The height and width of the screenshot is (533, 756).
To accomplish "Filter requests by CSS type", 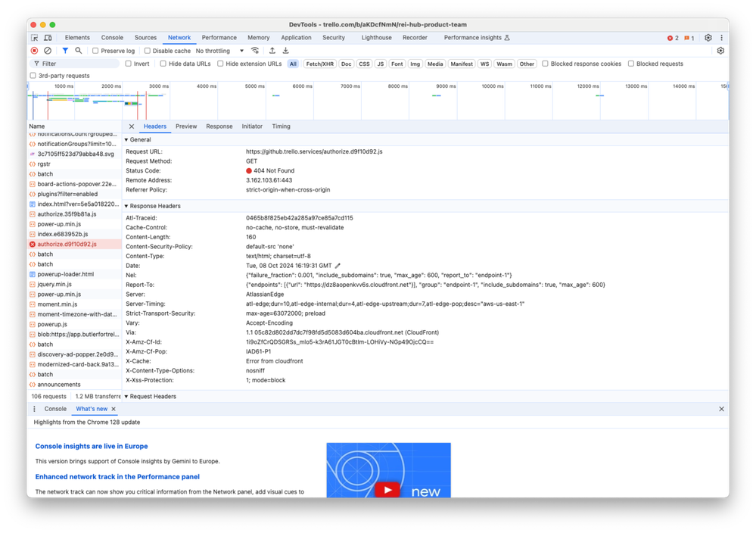I will coord(364,64).
